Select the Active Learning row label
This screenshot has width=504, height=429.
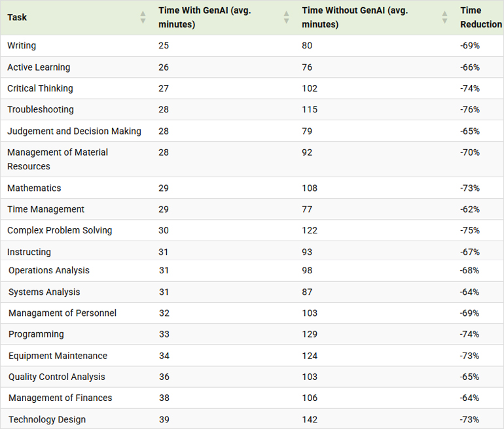(39, 67)
